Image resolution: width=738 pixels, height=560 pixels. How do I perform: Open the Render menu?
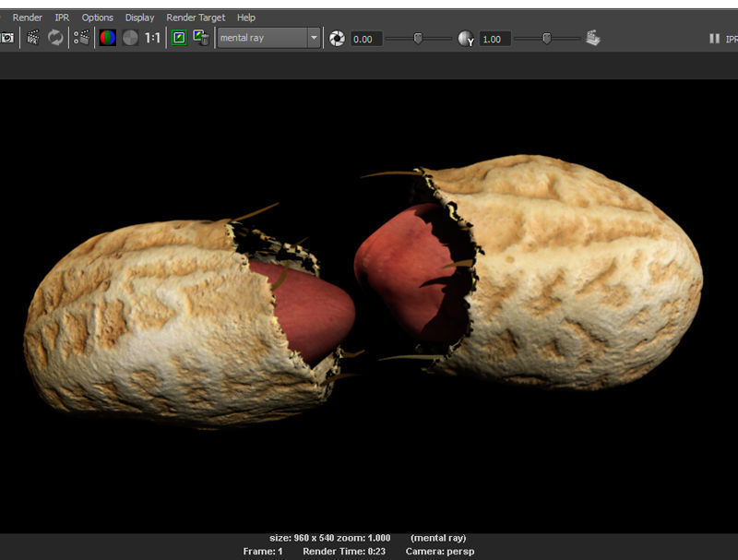click(x=28, y=18)
